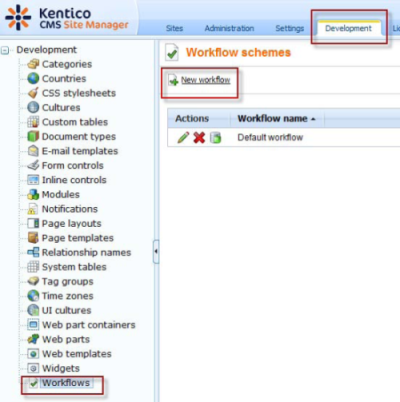
Task: Open Web templates in the tree
Action: 77,354
